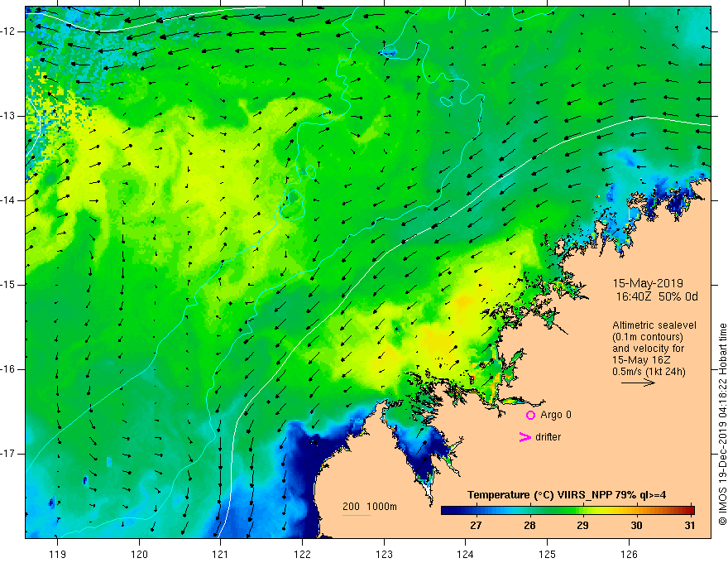This screenshot has height=563, width=728.
Task: Click the '0.5m/s (1kt 24h)' text
Action: (x=649, y=372)
